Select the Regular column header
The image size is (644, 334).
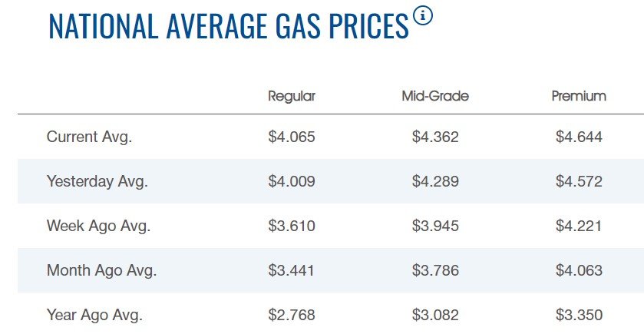pyautogui.click(x=292, y=96)
